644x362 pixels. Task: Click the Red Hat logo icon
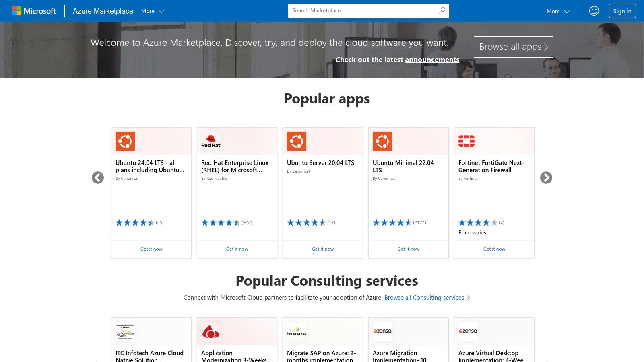click(211, 141)
